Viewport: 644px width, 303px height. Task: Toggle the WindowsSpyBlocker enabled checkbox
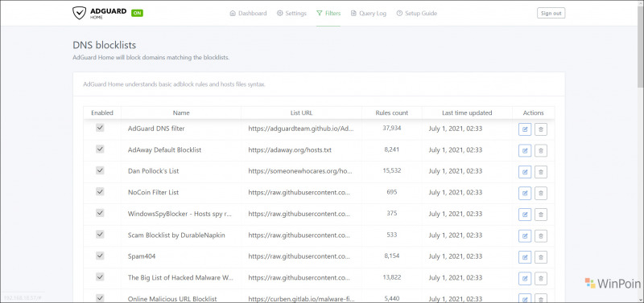(x=100, y=213)
